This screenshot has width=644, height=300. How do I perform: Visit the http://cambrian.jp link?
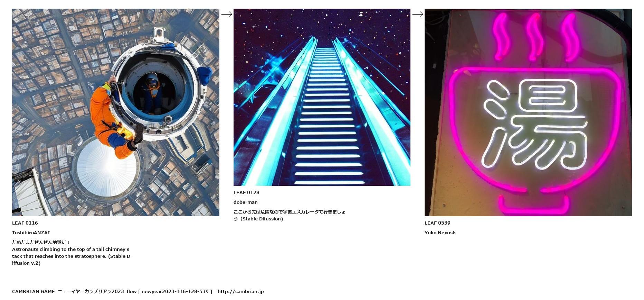[241, 291]
